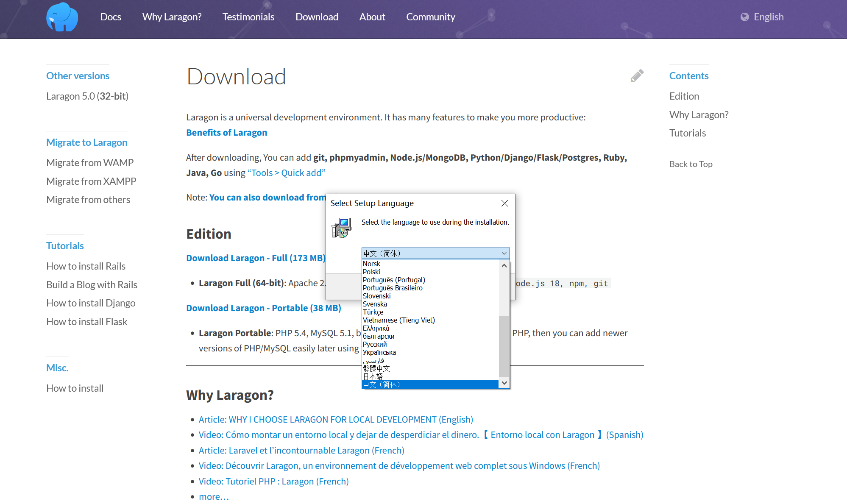The width and height of the screenshot is (847, 504).
Task: Open Tutoriel PHP : Laragon video
Action: 274,482
